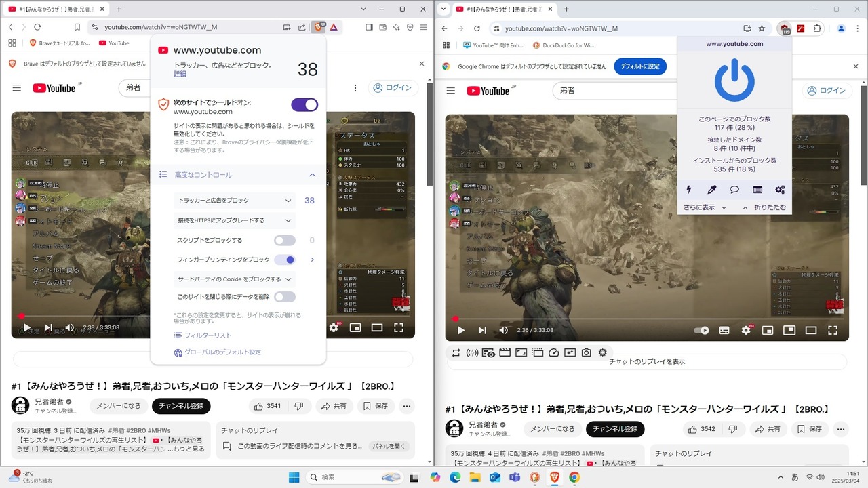Collapse advanced controls section chevron
The height and width of the screenshot is (488, 868).
(312, 175)
